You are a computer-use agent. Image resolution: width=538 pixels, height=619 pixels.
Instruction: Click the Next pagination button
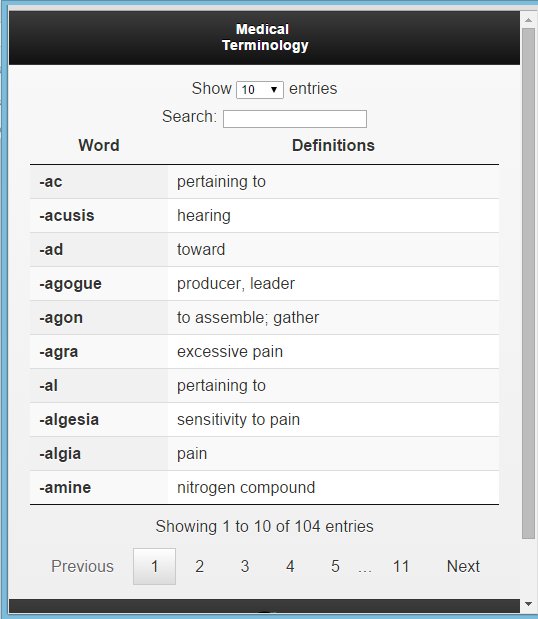click(463, 566)
